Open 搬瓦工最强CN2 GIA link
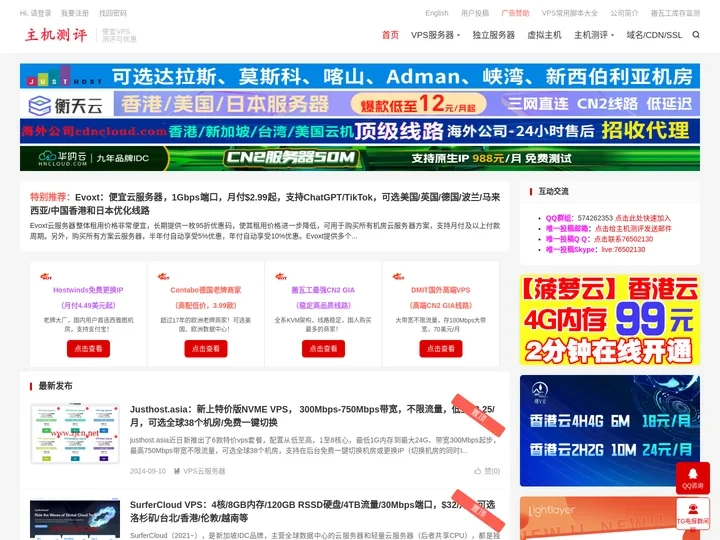 pyautogui.click(x=323, y=290)
